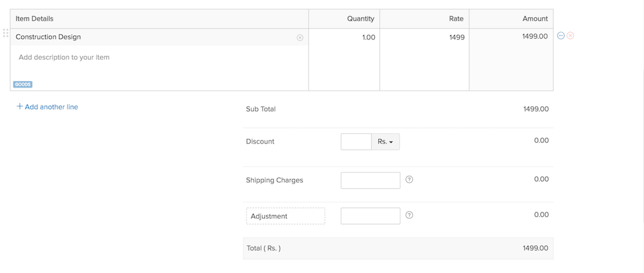Click the plus icon of Add another line
Viewport: 644px width, 273px height.
coord(19,107)
